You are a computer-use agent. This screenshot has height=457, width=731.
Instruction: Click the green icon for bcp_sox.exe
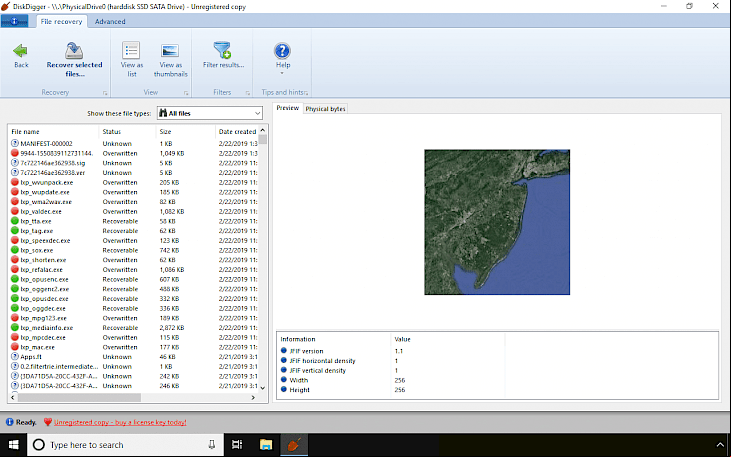(14, 250)
